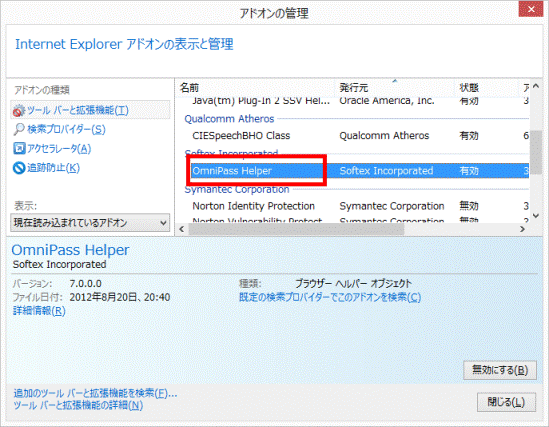This screenshot has width=549, height=427.
Task: Open ツール バーと拡張機能の詳細(N) link
Action: click(78, 405)
